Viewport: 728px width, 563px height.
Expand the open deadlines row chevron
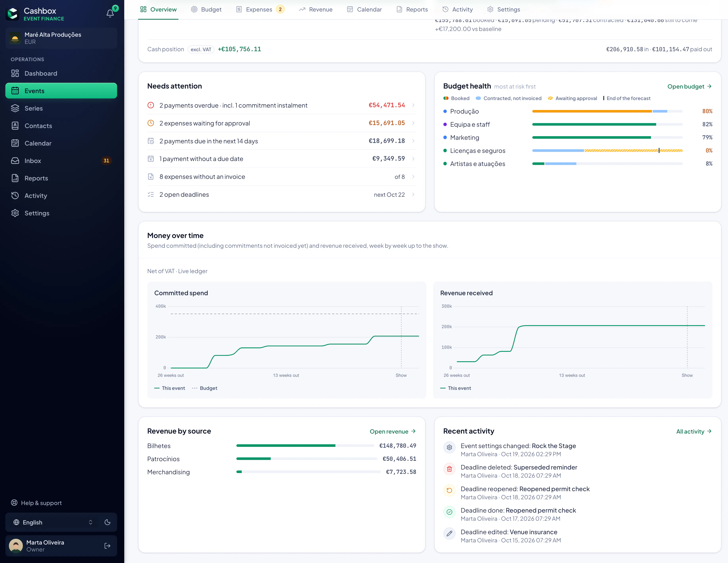(x=413, y=195)
